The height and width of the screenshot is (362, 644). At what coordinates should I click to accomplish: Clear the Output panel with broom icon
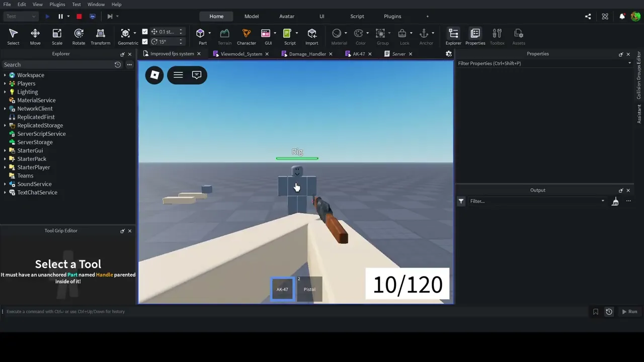coord(615,201)
